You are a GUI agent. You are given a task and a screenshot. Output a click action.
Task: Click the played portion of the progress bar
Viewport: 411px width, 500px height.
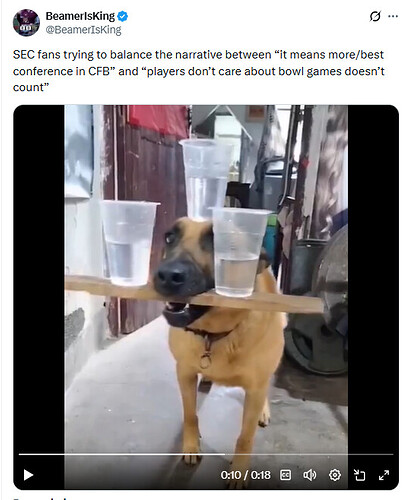pos(122,454)
